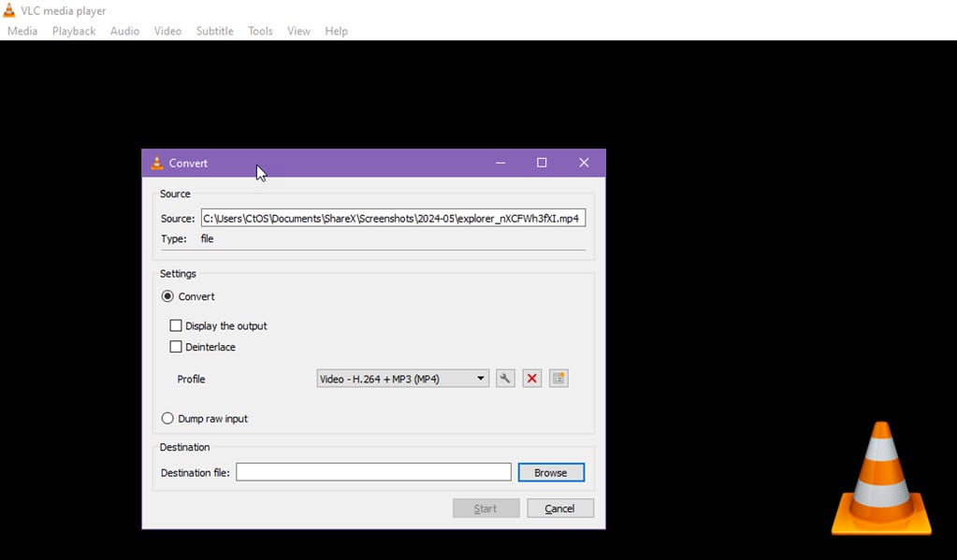Create a new profile icon
This screenshot has width=957, height=560.
tap(558, 379)
